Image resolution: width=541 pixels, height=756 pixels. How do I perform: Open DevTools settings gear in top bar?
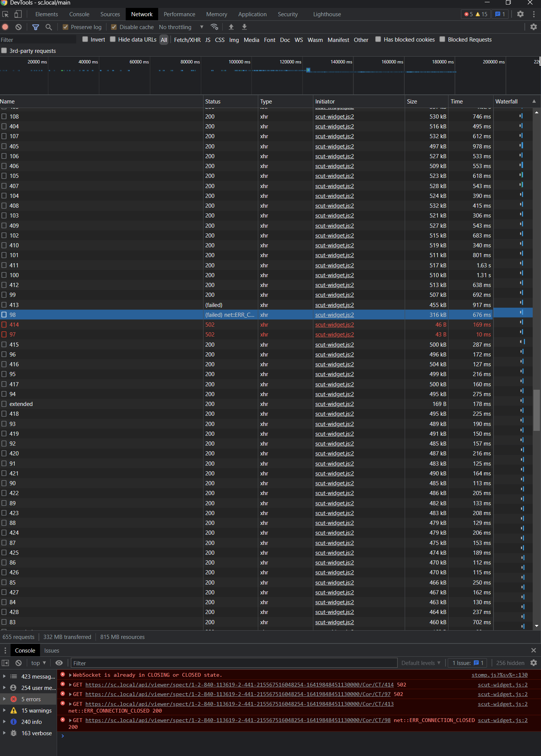520,14
